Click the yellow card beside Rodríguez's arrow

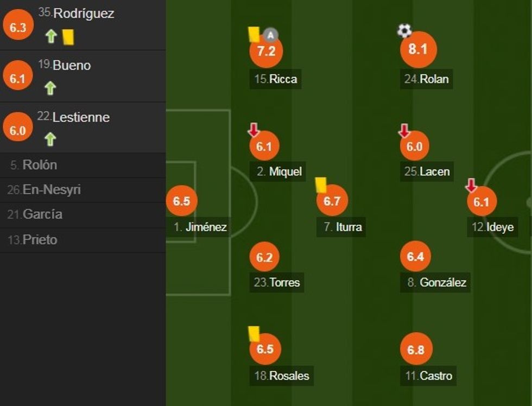click(68, 36)
